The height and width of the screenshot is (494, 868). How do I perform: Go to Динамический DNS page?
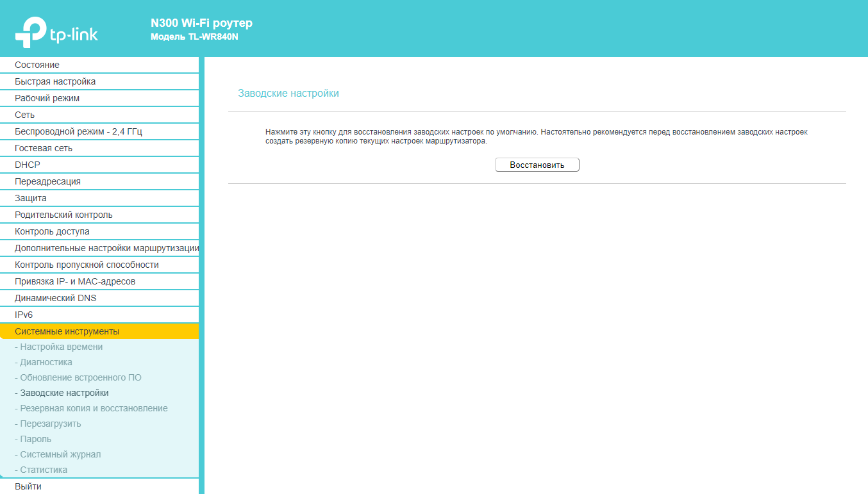[x=56, y=298]
